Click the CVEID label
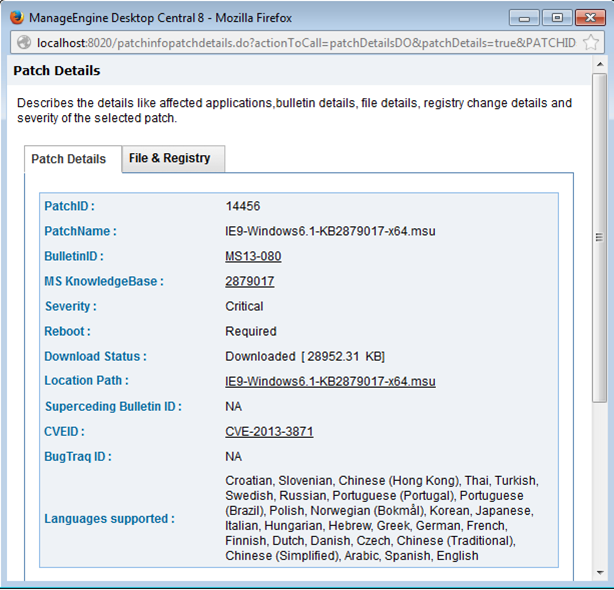Viewport: 614px width, 590px height. [64, 431]
